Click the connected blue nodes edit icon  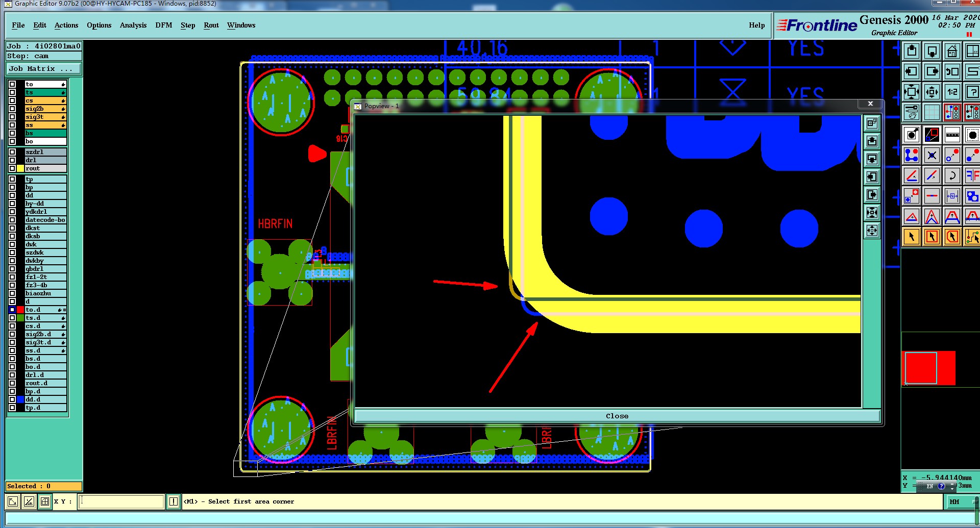[x=912, y=155]
